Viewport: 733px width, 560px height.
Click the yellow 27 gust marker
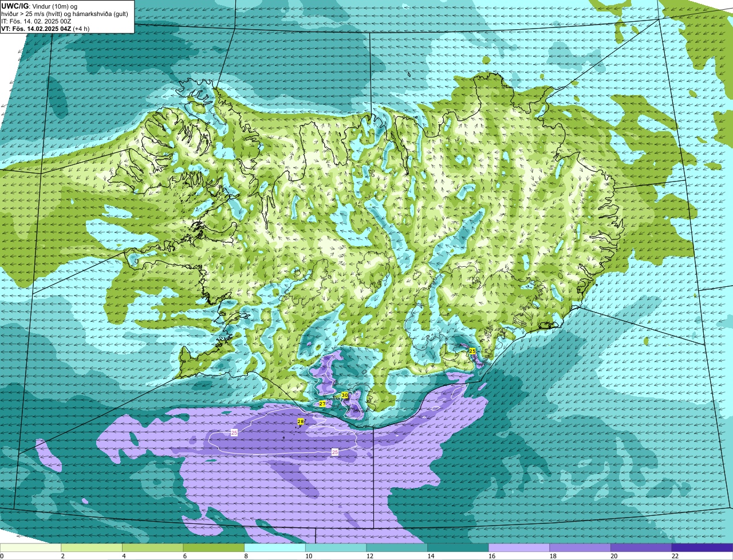(322, 404)
